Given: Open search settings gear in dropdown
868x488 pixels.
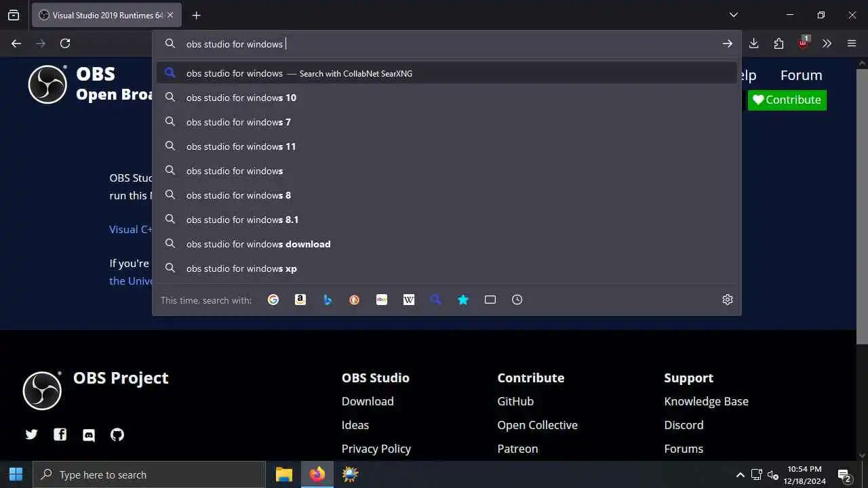Looking at the screenshot, I should [x=728, y=300].
